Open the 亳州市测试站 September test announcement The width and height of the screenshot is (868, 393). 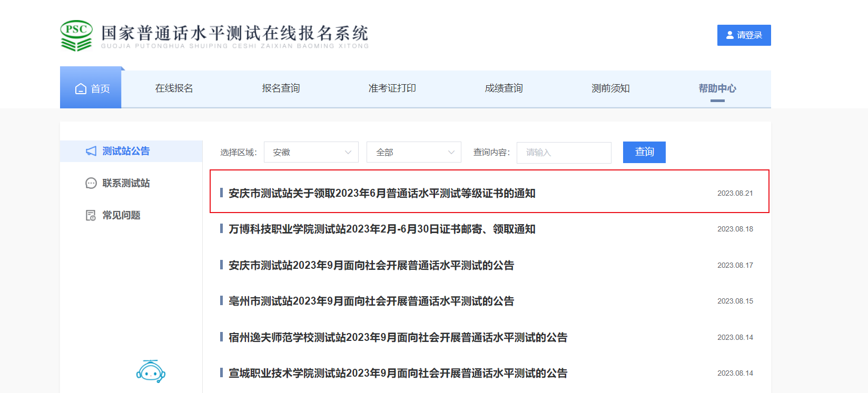tap(371, 301)
